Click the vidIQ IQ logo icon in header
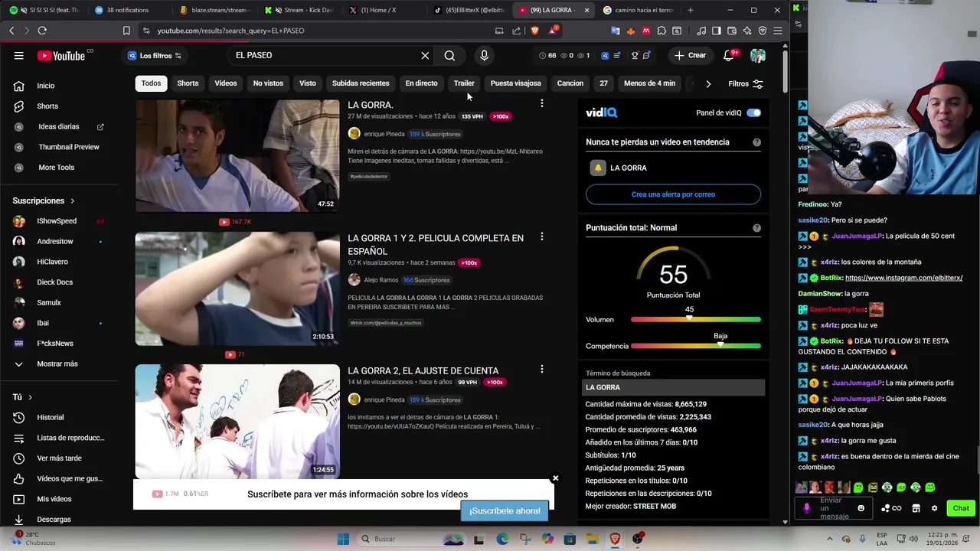Screen dimensions: 980x551 tap(605, 55)
